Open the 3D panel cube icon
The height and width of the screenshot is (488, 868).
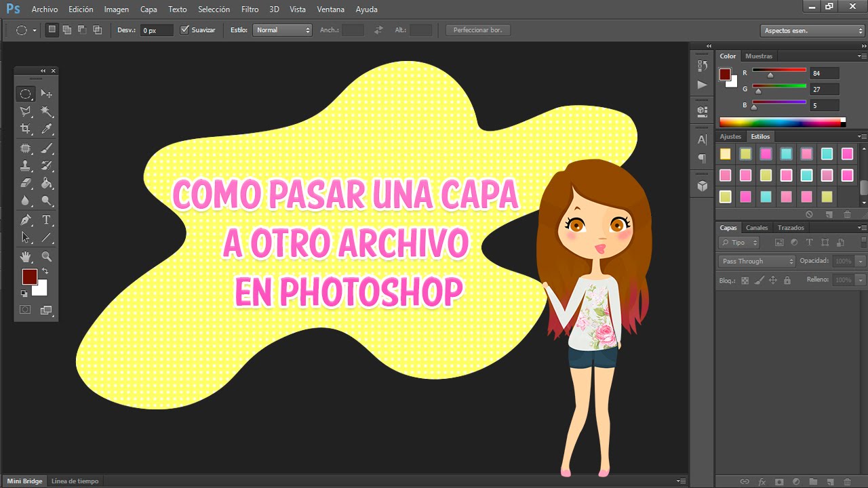click(x=702, y=186)
